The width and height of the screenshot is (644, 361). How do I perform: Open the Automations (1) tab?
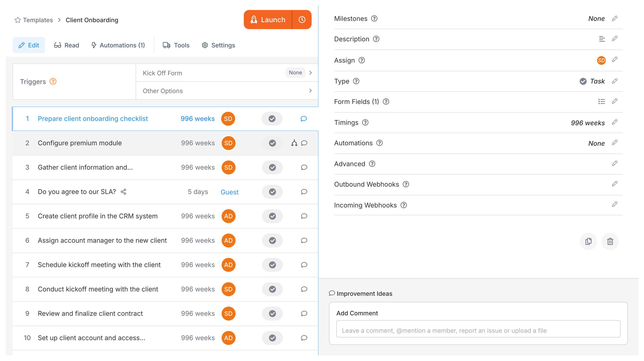click(x=118, y=45)
